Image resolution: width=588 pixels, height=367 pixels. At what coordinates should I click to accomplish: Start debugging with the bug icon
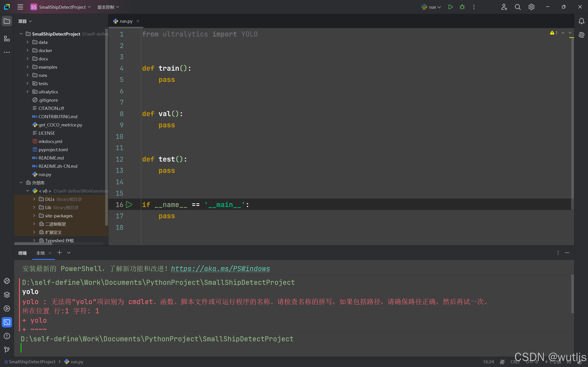click(462, 7)
